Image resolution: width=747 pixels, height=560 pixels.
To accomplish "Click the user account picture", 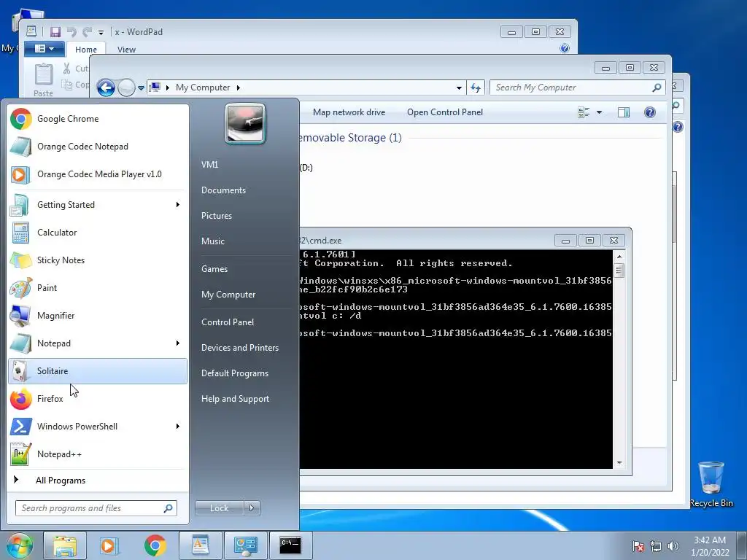I will 245,124.
